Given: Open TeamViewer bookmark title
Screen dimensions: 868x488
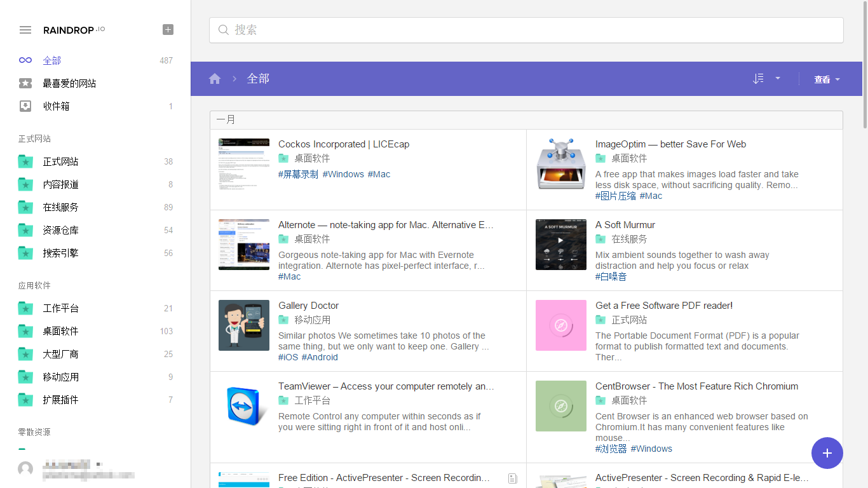Looking at the screenshot, I should coord(386,386).
